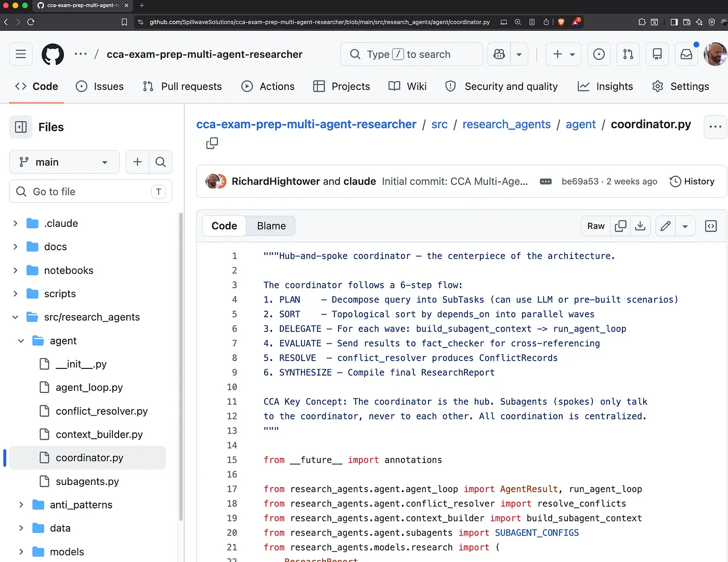
Task: Go to the GitHub homepage via the Octocat logo
Action: 53,54
